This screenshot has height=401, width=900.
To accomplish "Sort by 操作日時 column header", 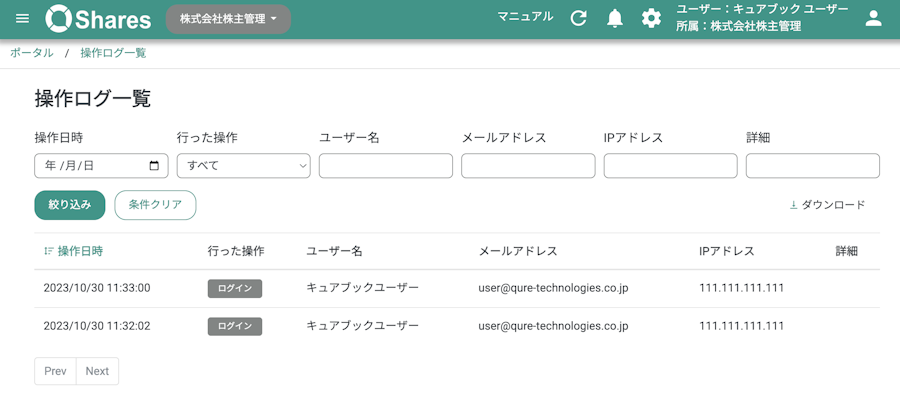I will click(73, 251).
